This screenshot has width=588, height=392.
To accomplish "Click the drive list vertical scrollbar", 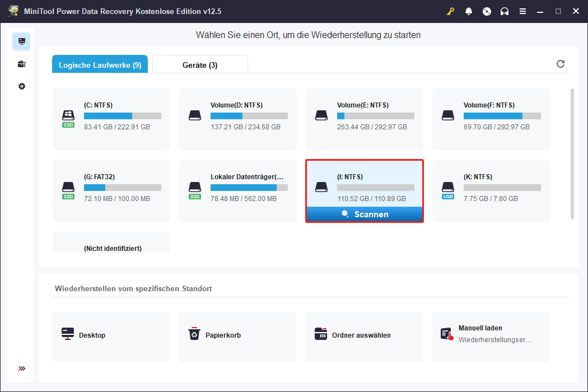I will tap(572, 154).
